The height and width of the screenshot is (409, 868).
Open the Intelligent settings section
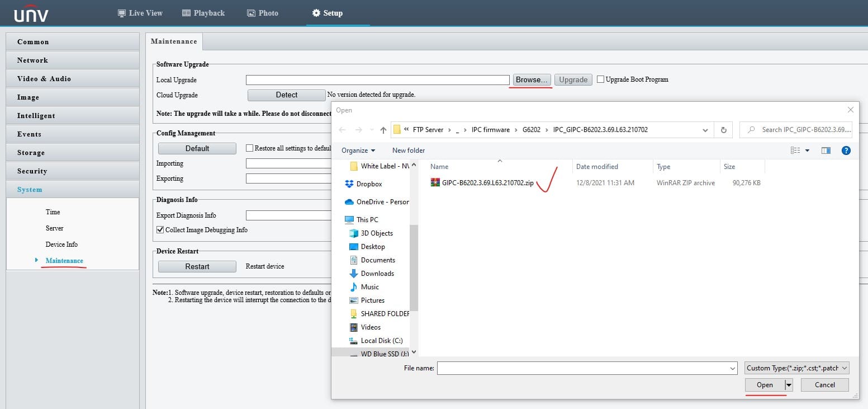pos(73,116)
